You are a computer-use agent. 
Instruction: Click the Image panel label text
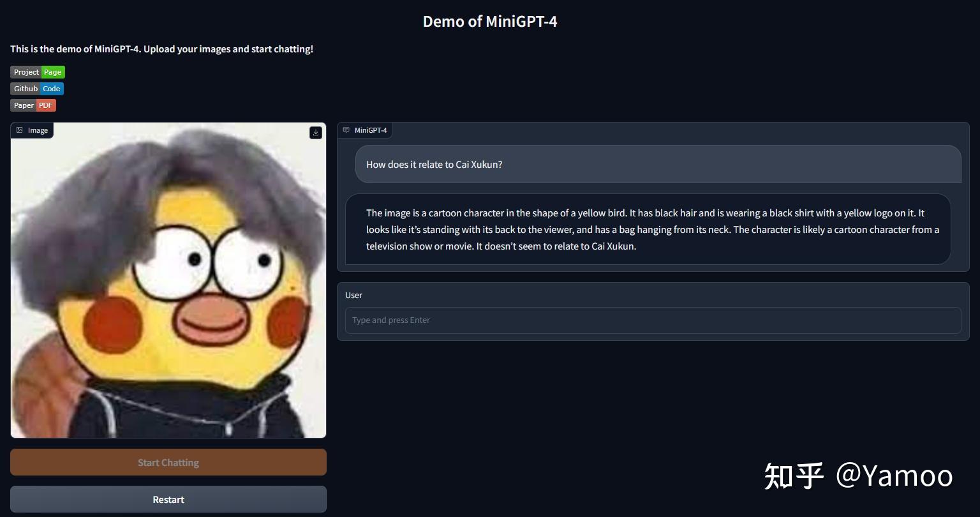pyautogui.click(x=38, y=130)
